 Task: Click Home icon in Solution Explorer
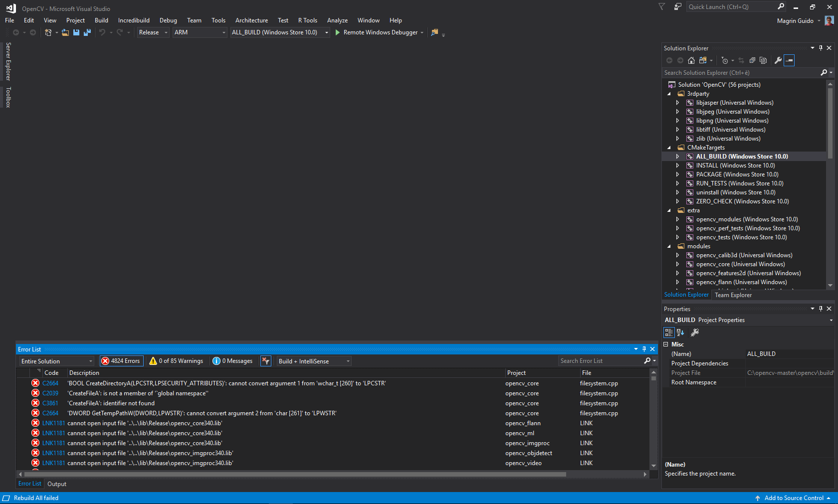(691, 60)
